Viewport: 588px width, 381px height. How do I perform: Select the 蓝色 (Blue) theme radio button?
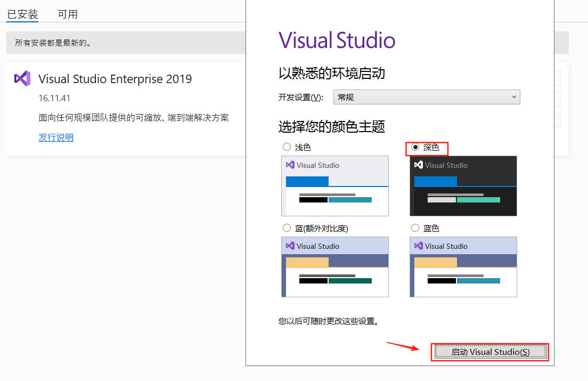[415, 228]
